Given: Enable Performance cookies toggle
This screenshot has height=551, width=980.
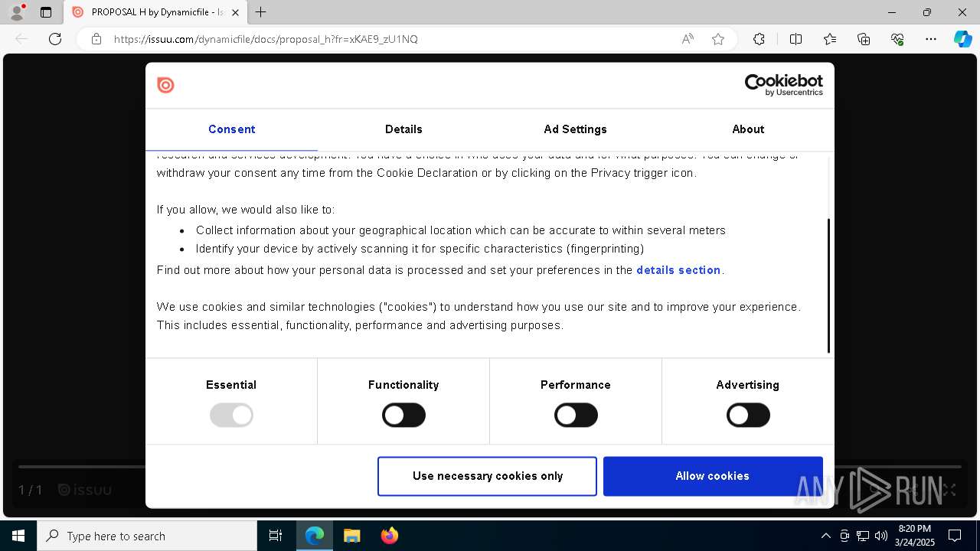Looking at the screenshot, I should point(576,416).
